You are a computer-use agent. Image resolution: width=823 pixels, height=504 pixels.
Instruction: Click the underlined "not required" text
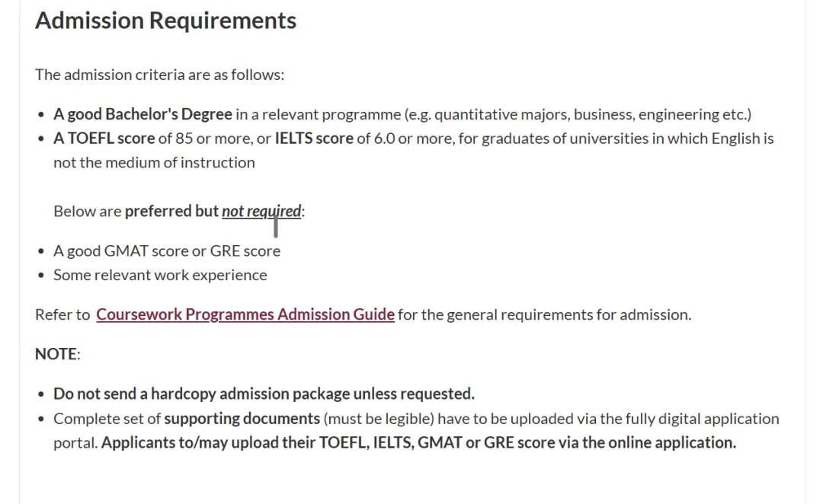click(x=261, y=211)
